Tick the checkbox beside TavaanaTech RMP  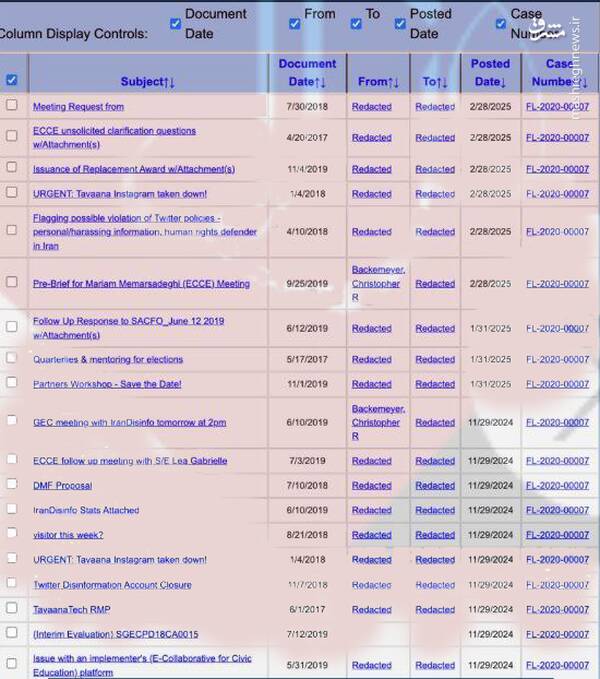pos(12,608)
